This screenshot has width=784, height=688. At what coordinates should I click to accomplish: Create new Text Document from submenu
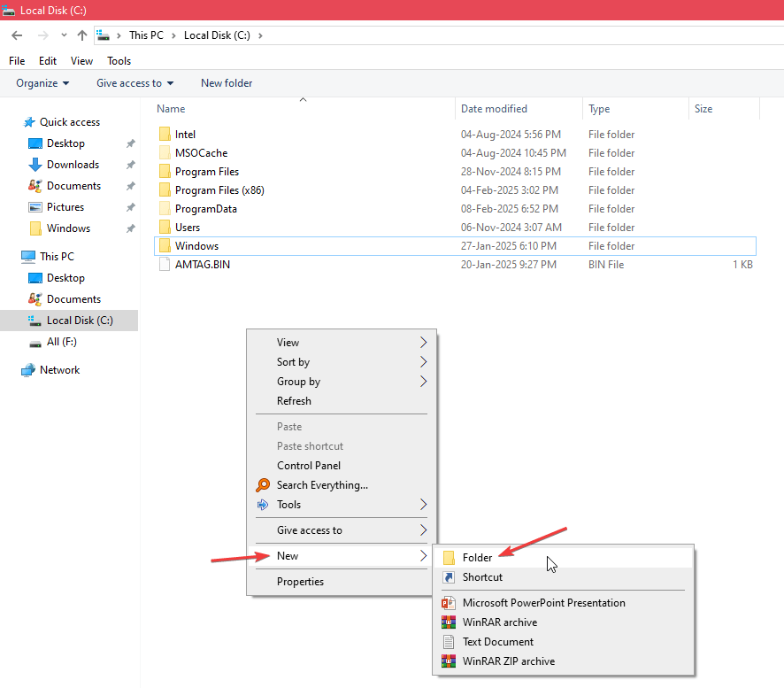coord(497,642)
